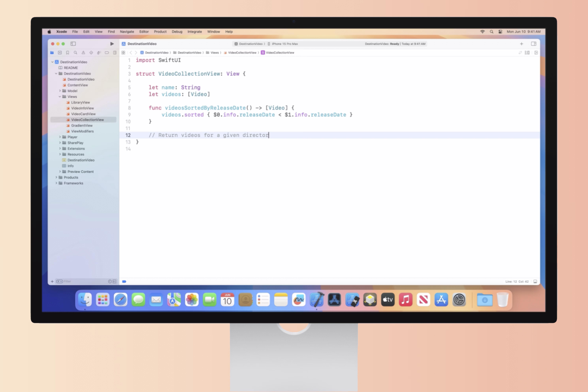Expand the Model folder
Image resolution: width=588 pixels, height=392 pixels.
coord(60,91)
